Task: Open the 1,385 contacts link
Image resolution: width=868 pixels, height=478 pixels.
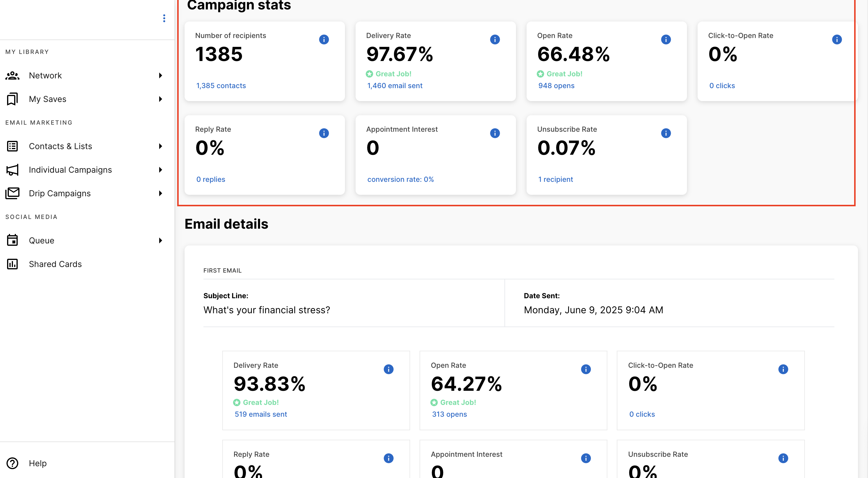Action: click(221, 85)
